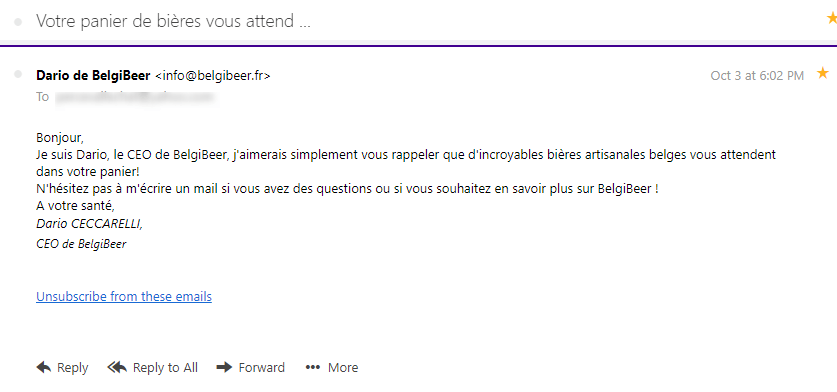Click the Reply to All text label
Image resolution: width=837 pixels, height=392 pixels.
tap(165, 368)
